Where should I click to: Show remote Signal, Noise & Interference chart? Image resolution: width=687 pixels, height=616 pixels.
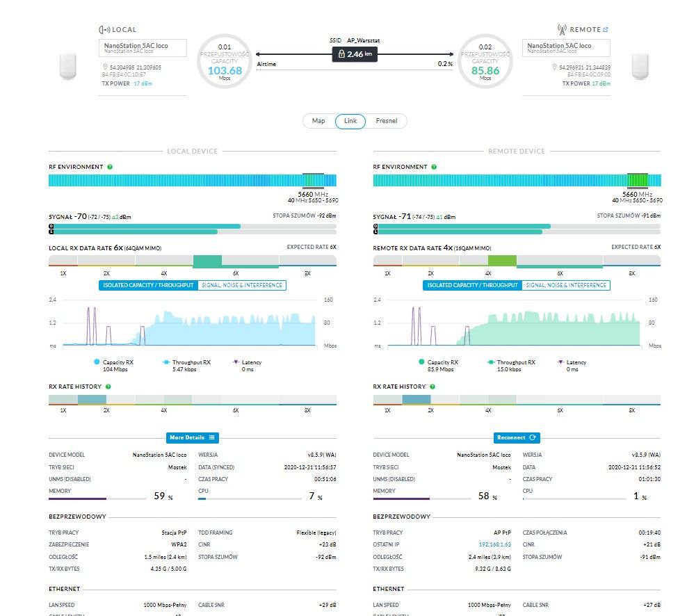click(x=566, y=285)
